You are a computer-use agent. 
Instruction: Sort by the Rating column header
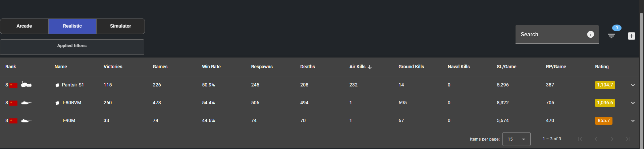[x=601, y=67]
